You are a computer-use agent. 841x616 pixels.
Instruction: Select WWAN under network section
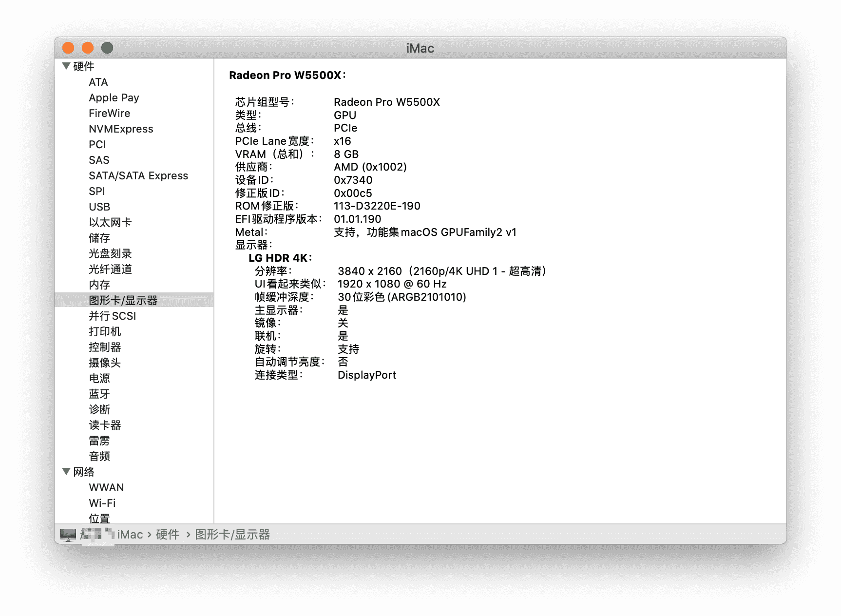(x=106, y=488)
